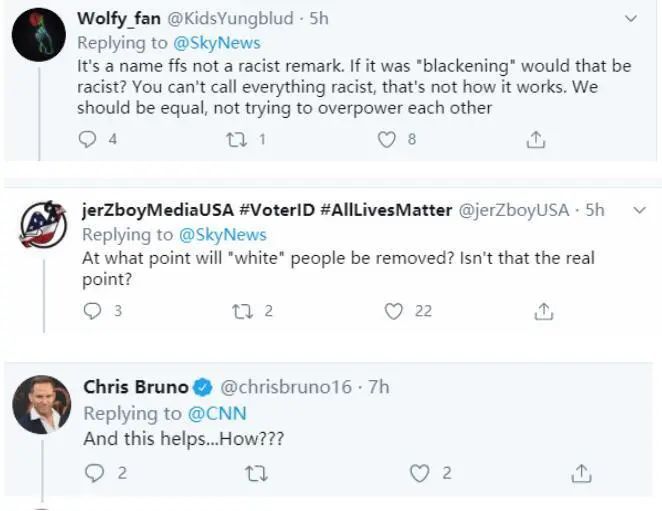Retweet Wolfy_fan's tweet
This screenshot has height=511, width=662.
pos(235,139)
